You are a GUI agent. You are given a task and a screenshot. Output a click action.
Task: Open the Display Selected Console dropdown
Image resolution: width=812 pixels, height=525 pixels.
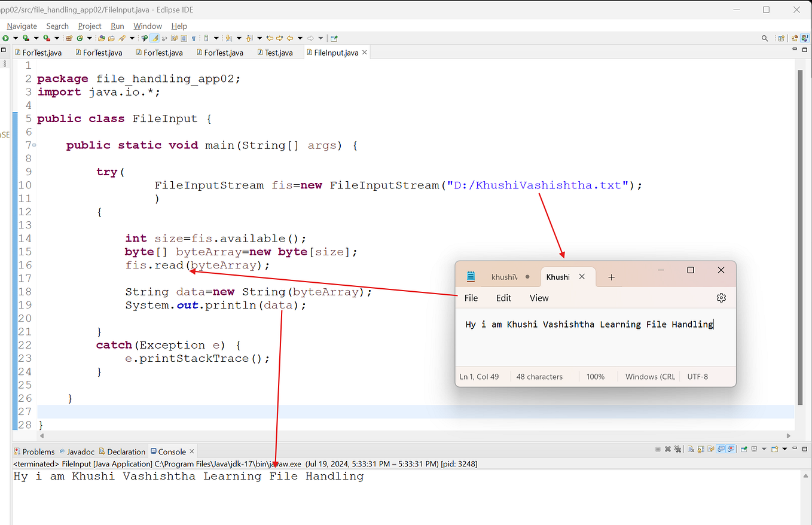[x=764, y=451]
